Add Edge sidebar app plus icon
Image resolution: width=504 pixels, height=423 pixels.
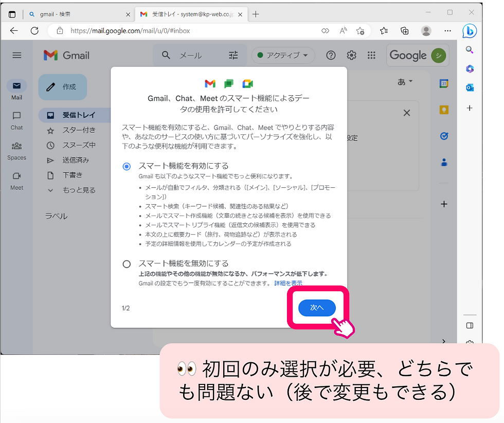(x=470, y=108)
